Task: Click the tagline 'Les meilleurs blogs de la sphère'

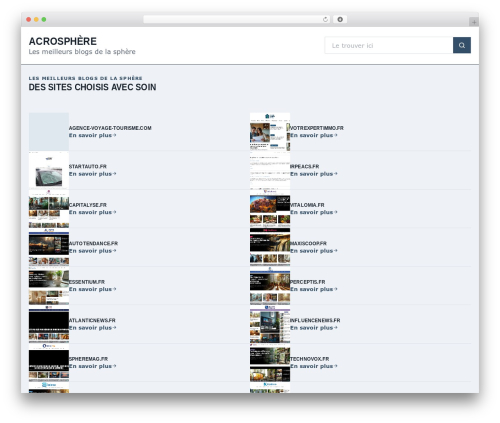Action: click(82, 52)
